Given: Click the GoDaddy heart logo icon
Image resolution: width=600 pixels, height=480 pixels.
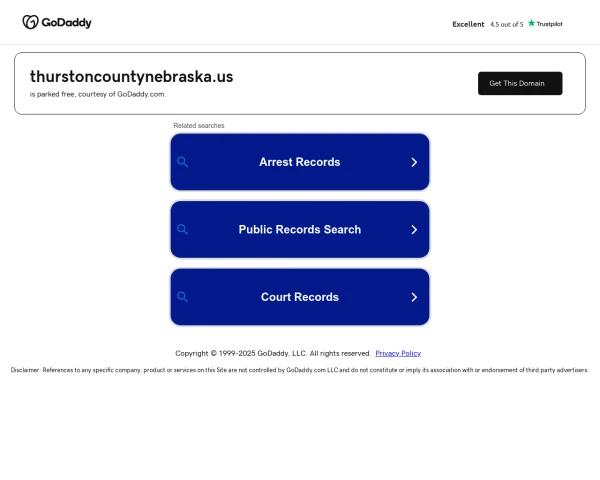Looking at the screenshot, I should (x=30, y=22).
